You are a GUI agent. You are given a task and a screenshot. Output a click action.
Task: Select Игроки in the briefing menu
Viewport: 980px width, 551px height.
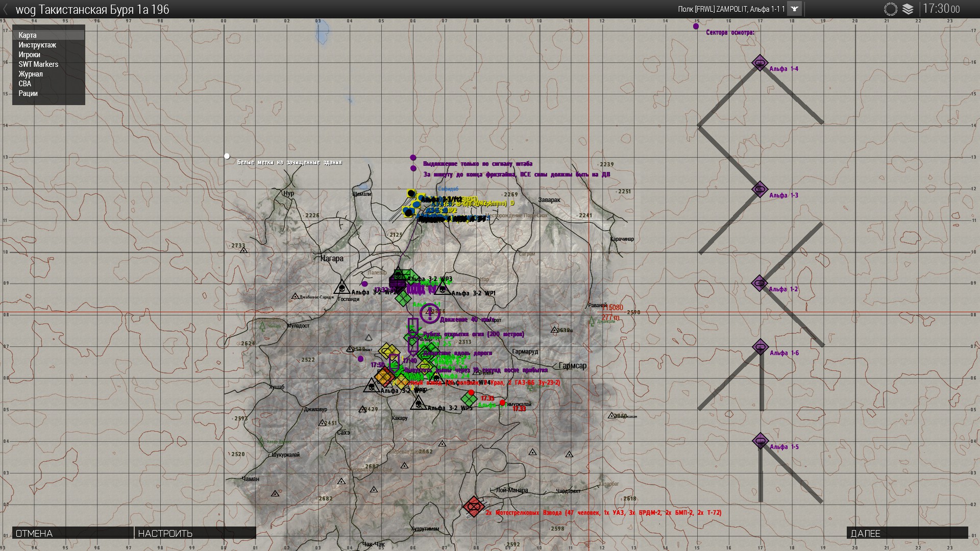(x=29, y=55)
